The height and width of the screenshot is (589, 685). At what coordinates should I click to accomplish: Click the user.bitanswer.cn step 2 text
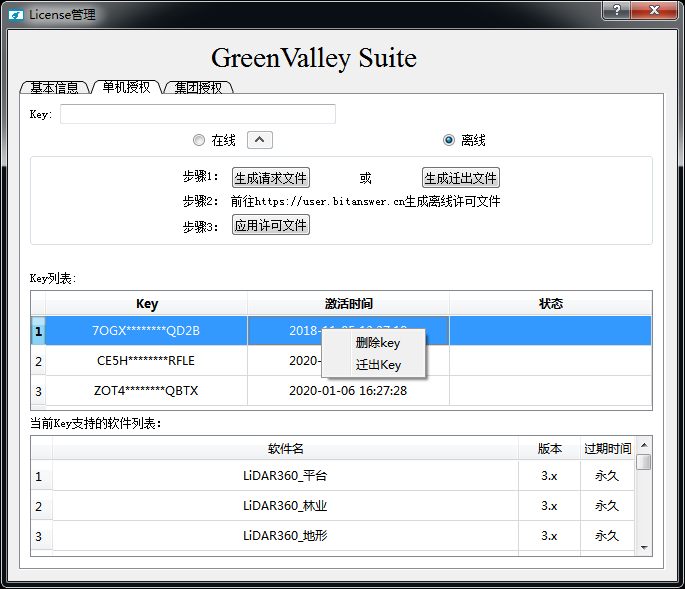pyautogui.click(x=365, y=201)
